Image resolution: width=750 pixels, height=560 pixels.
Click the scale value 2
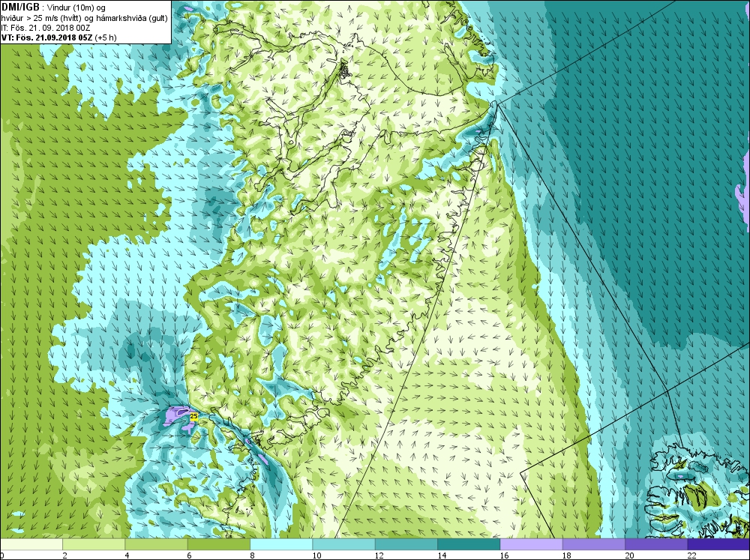(x=64, y=556)
